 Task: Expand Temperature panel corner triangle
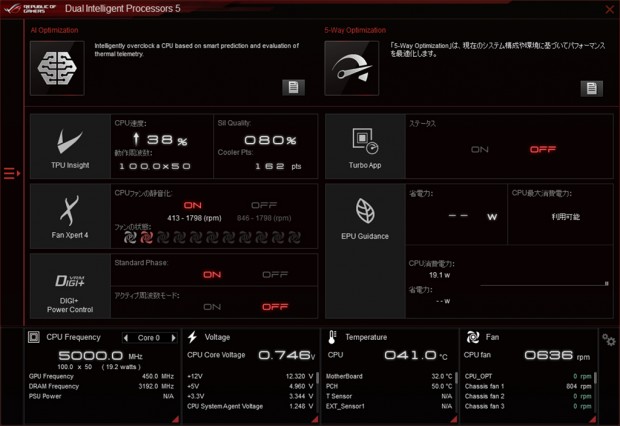pos(454,420)
